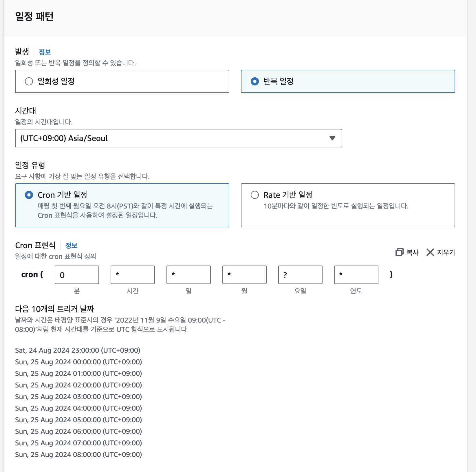This screenshot has height=472, width=476.
Task: Select the 일회성 일정 radio button
Action: (29, 81)
